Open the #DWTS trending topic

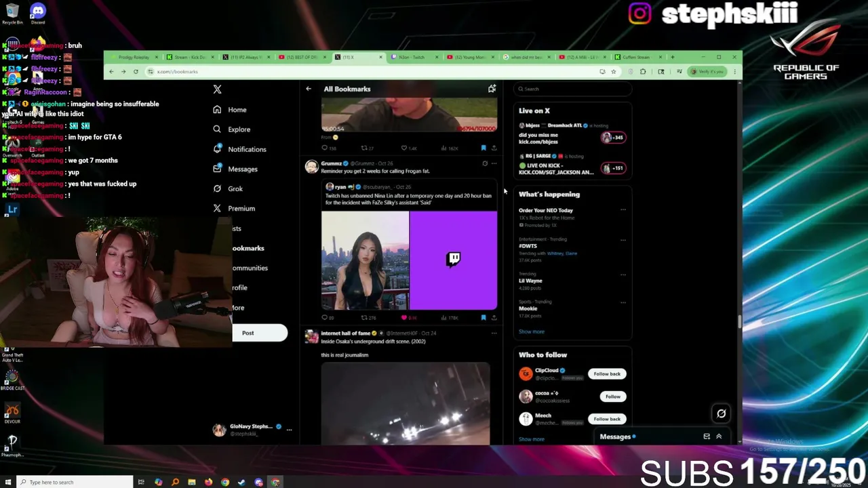(x=528, y=246)
